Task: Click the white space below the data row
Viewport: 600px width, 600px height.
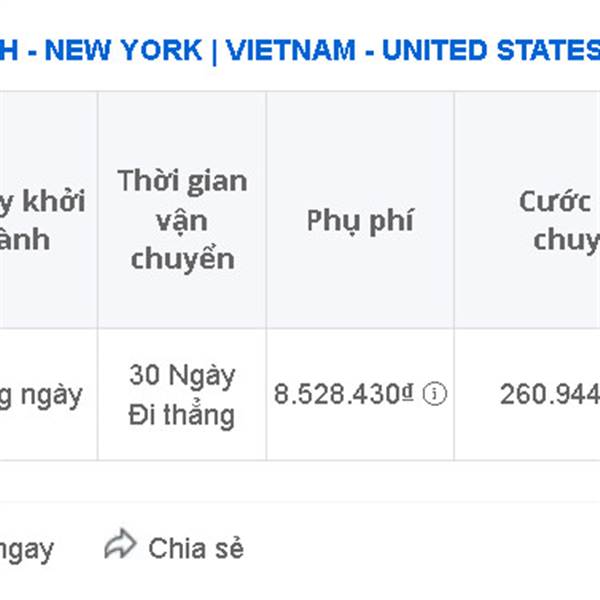Action: tap(300, 481)
